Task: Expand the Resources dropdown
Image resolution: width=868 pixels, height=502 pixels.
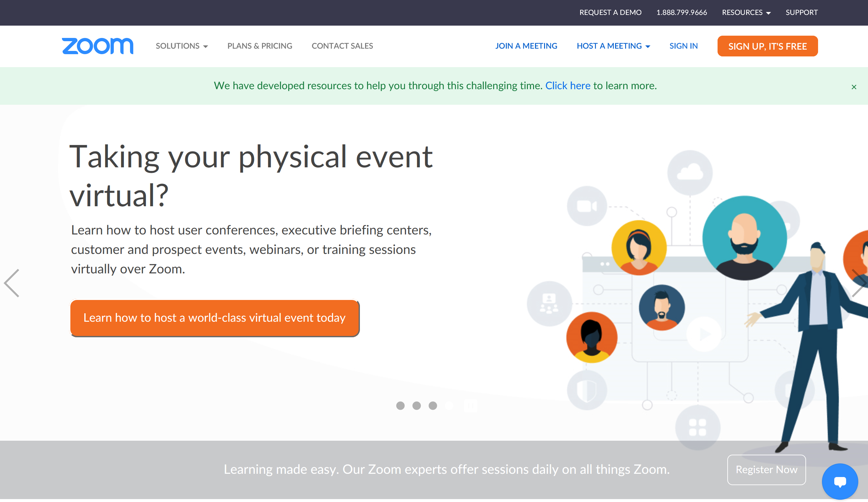Action: point(746,12)
